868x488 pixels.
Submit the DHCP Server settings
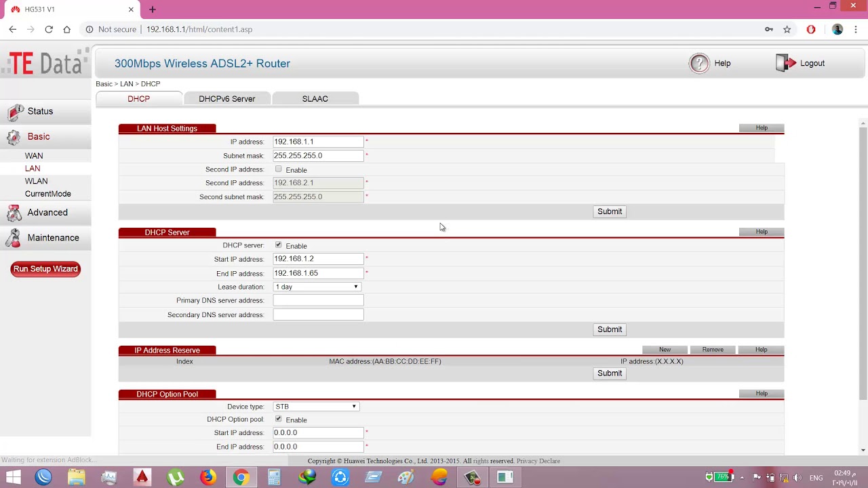pyautogui.click(x=610, y=329)
